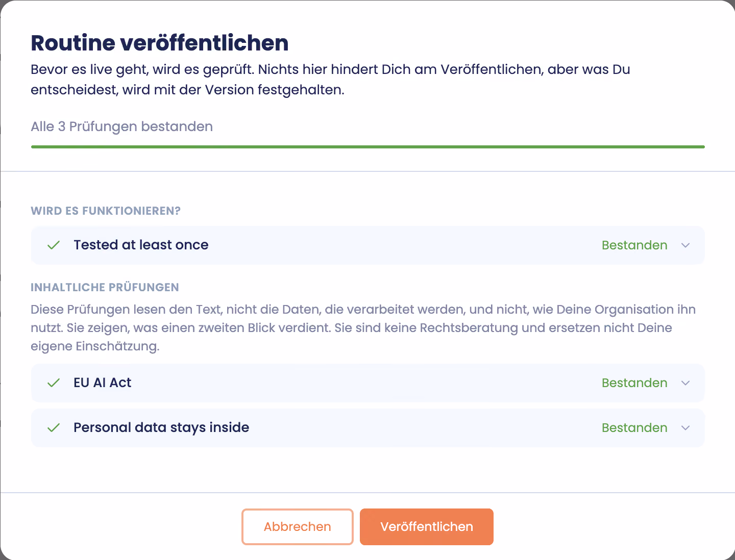Click the WIRD ES FUNKTIONIEREN? heading

pos(106,211)
